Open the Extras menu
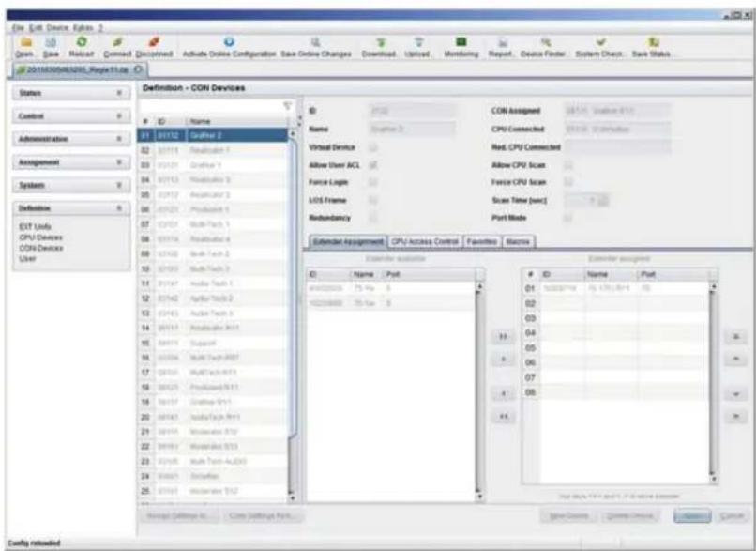 point(83,28)
